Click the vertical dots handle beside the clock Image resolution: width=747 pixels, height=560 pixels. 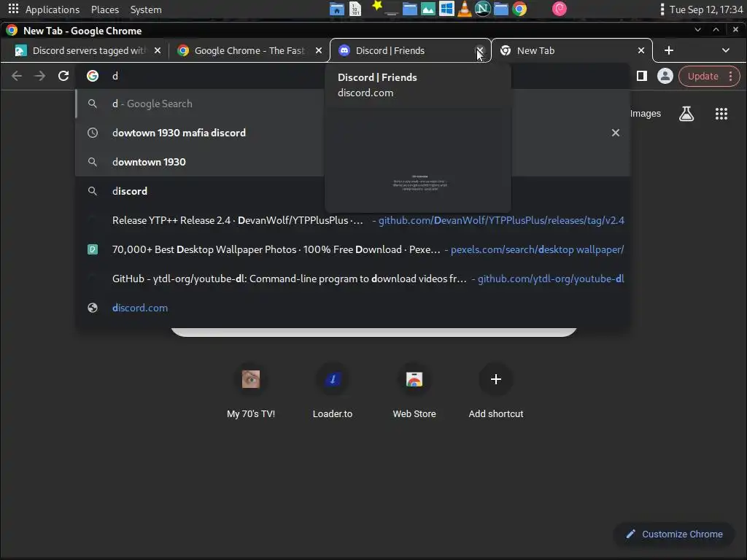click(x=662, y=9)
